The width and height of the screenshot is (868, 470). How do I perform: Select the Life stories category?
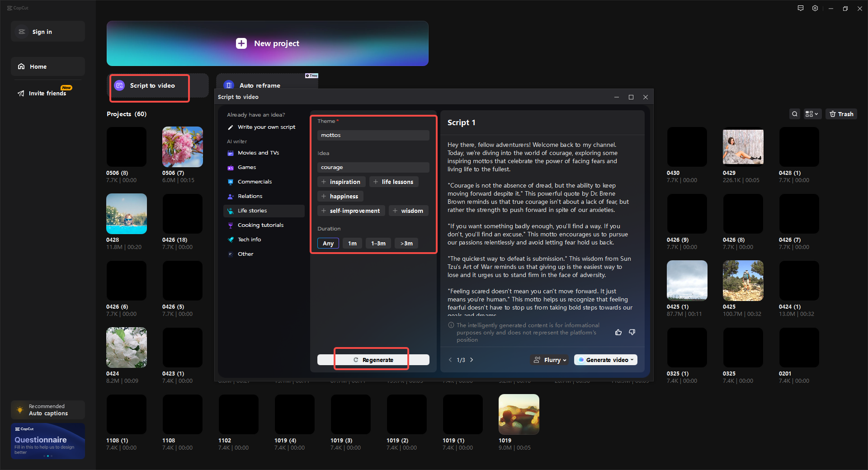pos(264,211)
